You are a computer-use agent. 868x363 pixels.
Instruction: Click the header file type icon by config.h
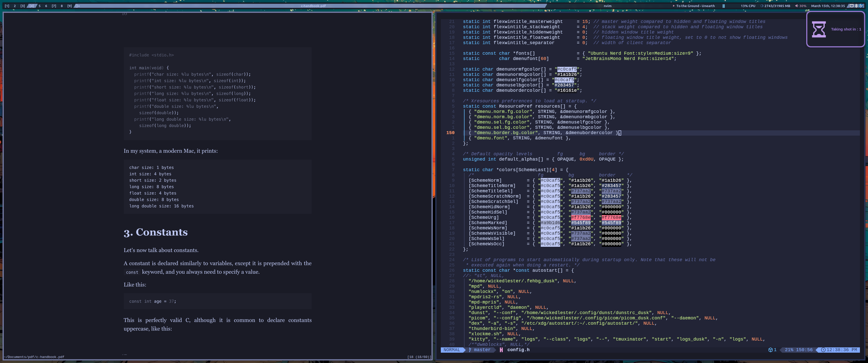[x=501, y=350]
